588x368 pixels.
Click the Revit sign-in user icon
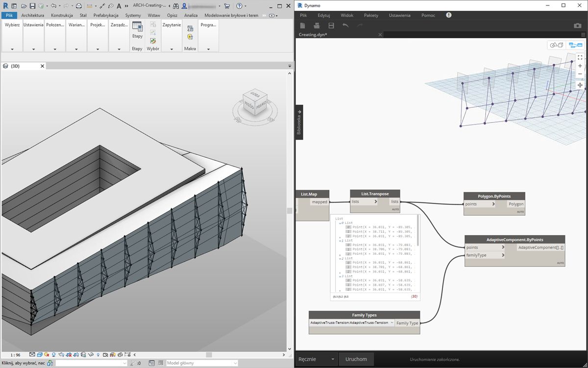(x=184, y=6)
